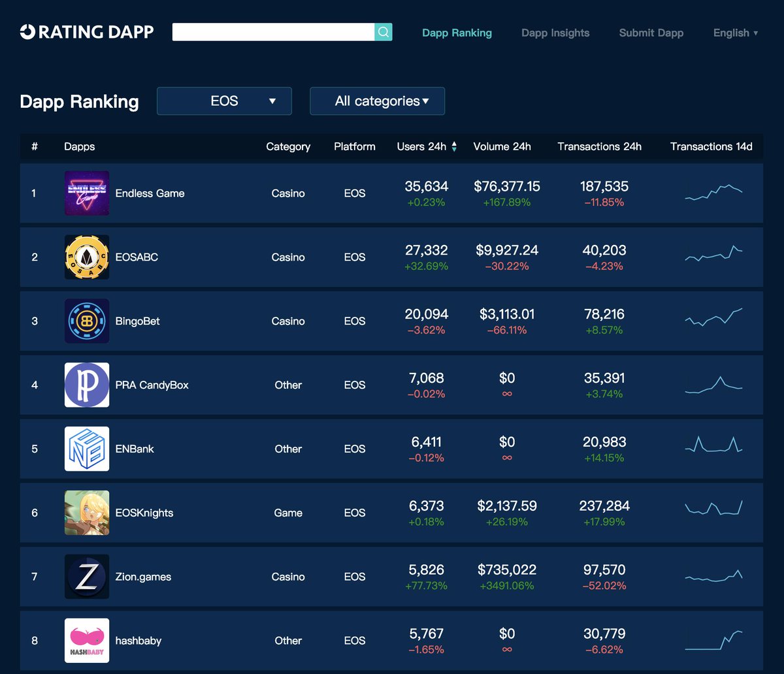The image size is (784, 674).
Task: Click the 78,216 transactions value
Action: coord(604,314)
